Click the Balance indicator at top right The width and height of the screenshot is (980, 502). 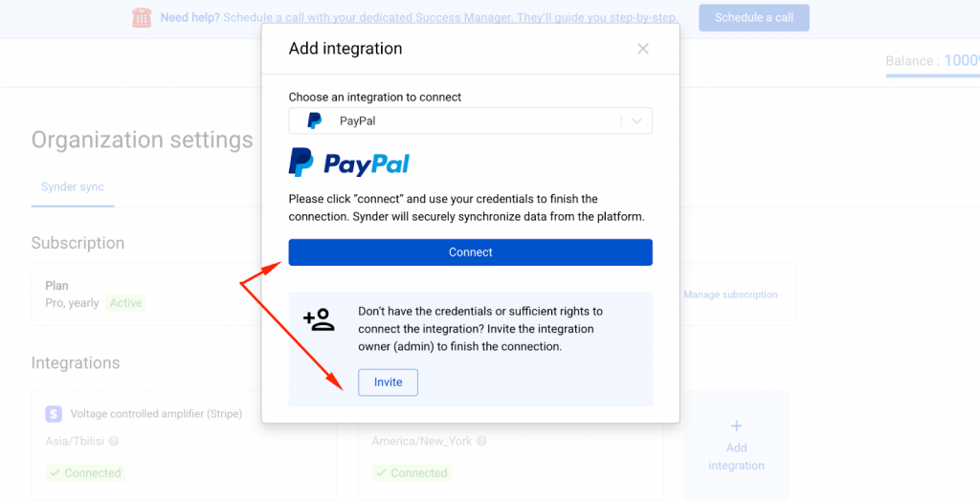[932, 61]
